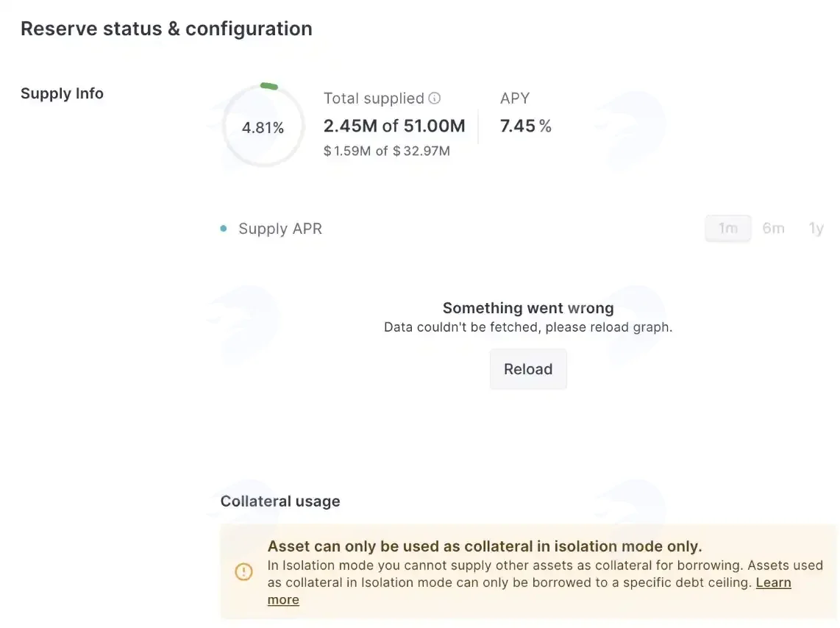Click the Supply APR legend label
The width and height of the screenshot is (840, 628).
(x=280, y=229)
